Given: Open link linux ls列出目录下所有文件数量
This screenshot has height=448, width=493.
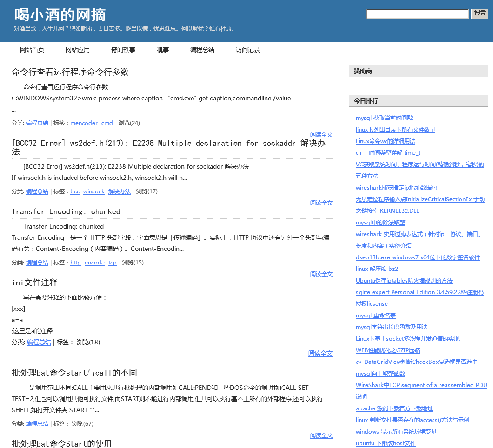Looking at the screenshot, I should (x=395, y=130).
